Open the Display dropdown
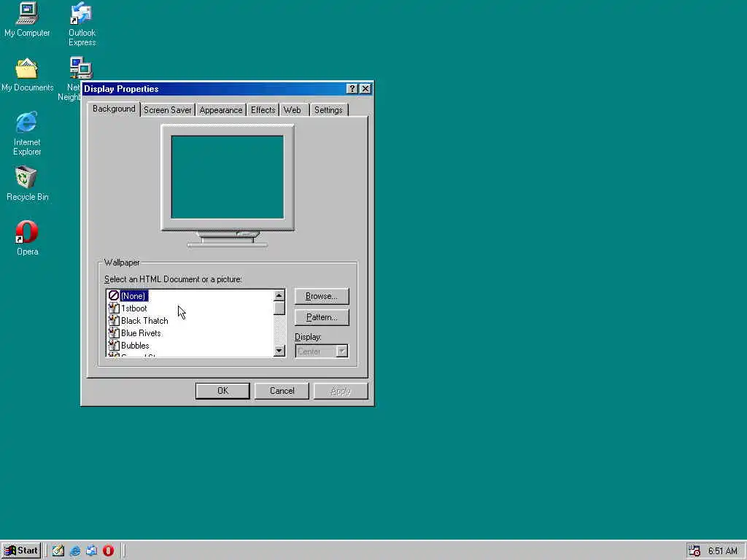Screen dimensions: 747x560 [x=322, y=351]
